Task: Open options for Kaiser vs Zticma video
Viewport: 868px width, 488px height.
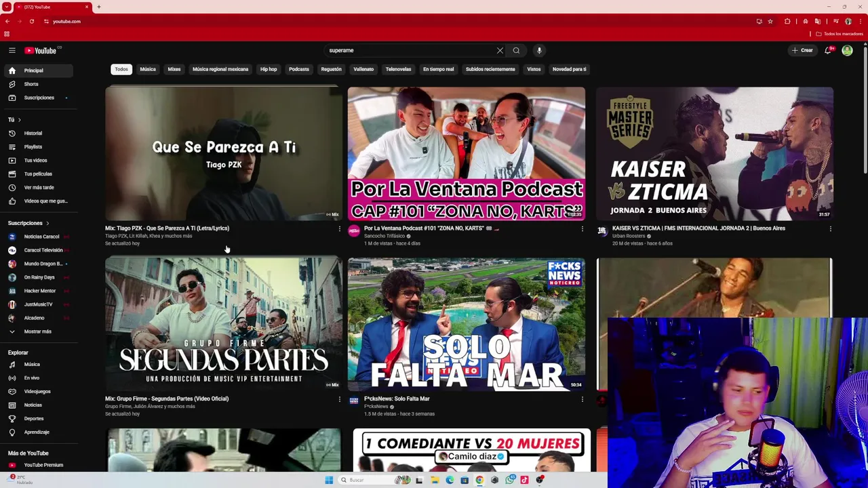Action: (830, 229)
